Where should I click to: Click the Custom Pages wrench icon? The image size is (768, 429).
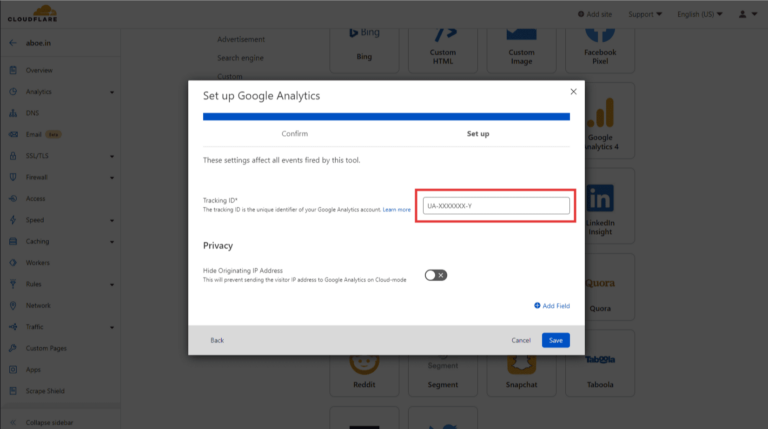(x=13, y=348)
